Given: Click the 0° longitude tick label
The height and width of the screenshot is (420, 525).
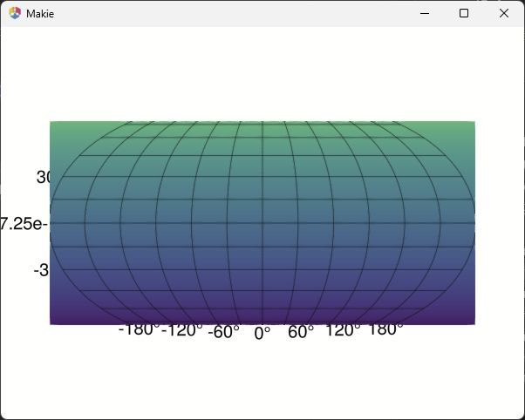Looking at the screenshot, I should click(x=262, y=334).
